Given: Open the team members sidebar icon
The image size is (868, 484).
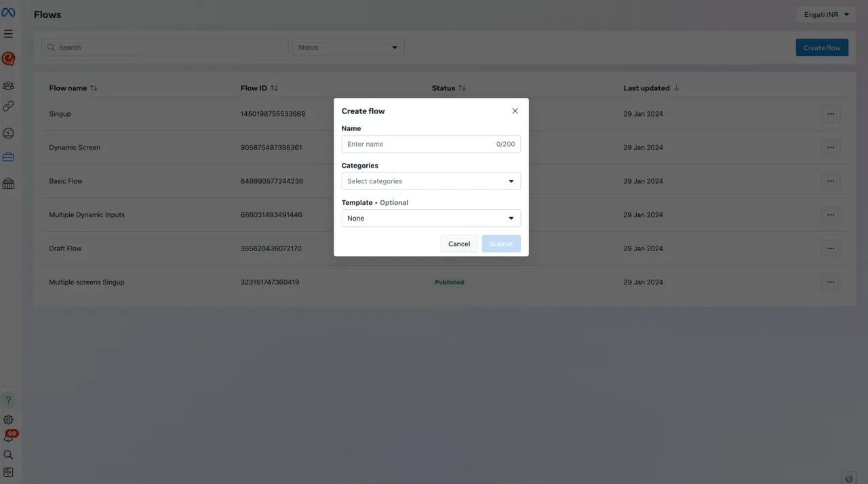Looking at the screenshot, I should pyautogui.click(x=8, y=85).
